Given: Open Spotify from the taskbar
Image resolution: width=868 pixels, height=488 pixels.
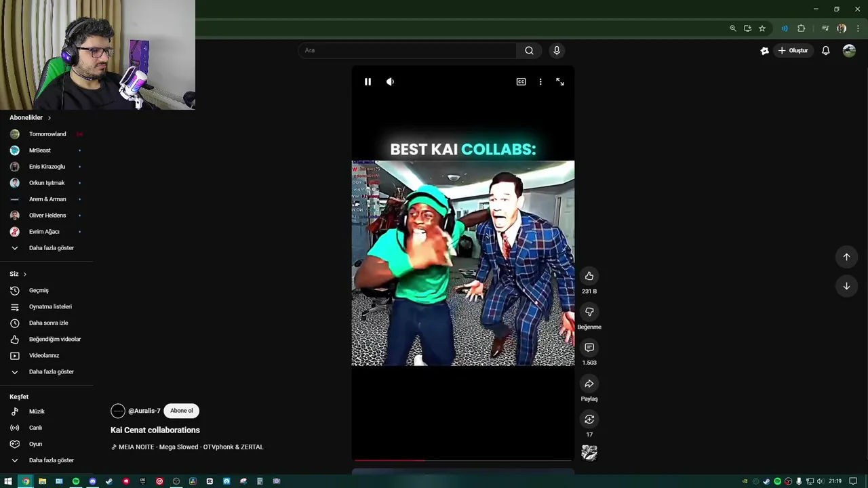Looking at the screenshot, I should tap(76, 481).
